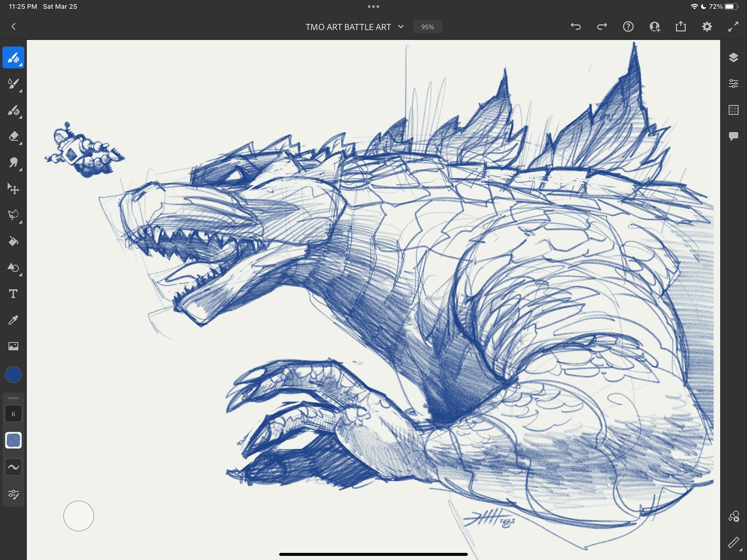The width and height of the screenshot is (747, 560).
Task: Pick the Lasso selection tool
Action: (x=13, y=215)
